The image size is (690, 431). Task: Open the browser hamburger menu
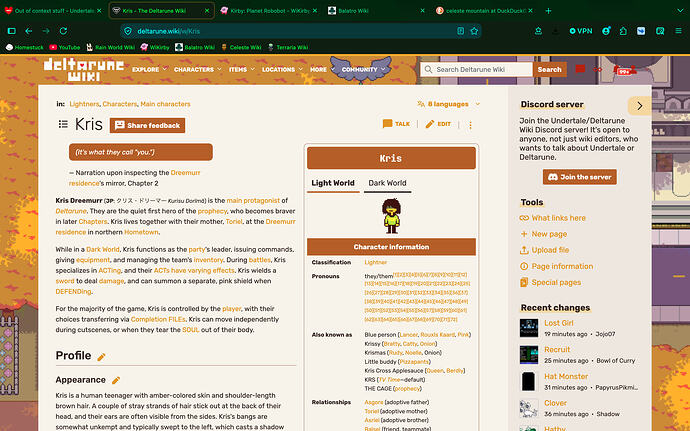[679, 31]
